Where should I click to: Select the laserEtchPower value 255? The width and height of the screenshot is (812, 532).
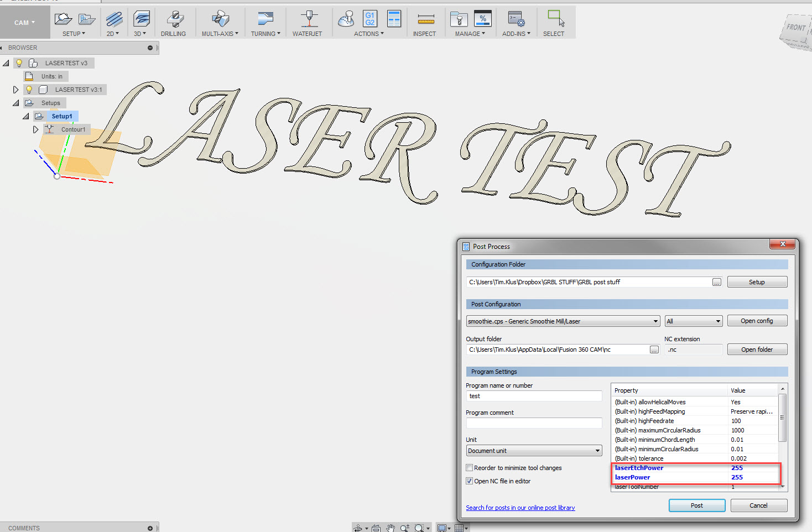[737, 468]
